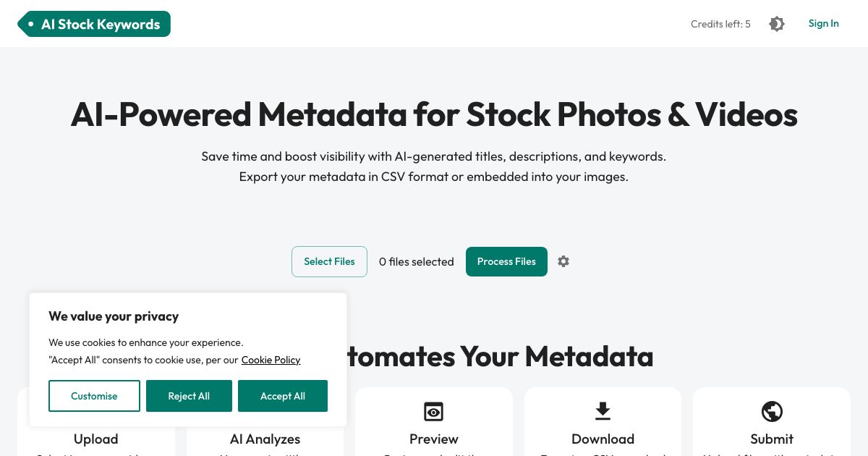Click the download icon on Download card

coord(603,411)
